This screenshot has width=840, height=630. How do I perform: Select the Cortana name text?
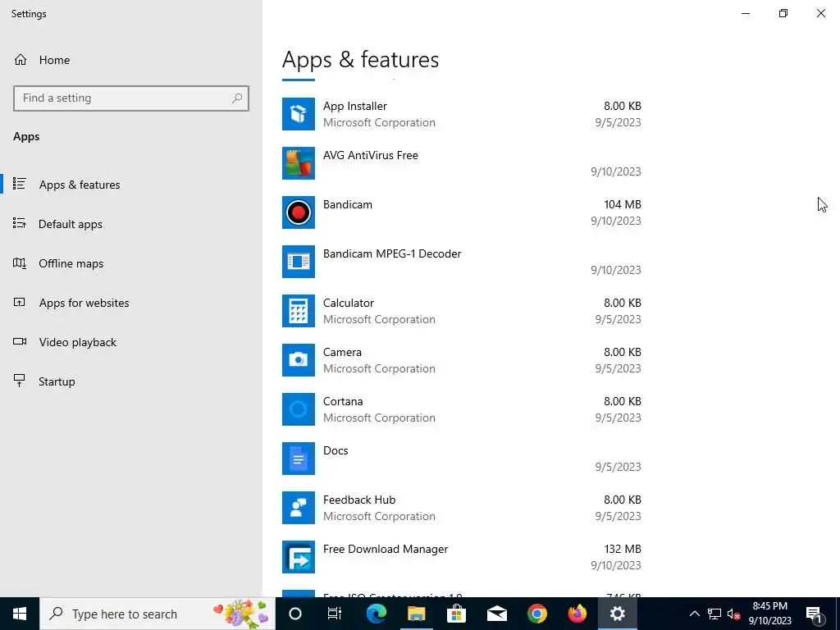click(343, 402)
